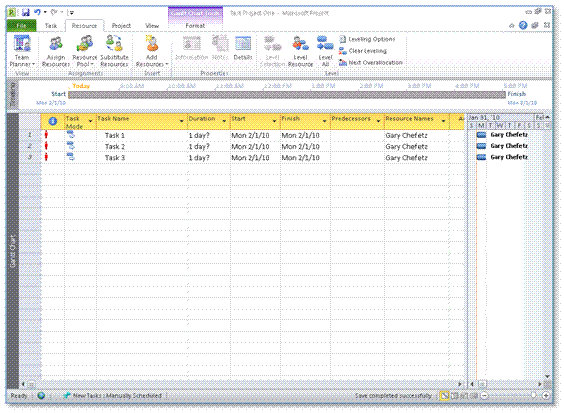Select the Task 2 name cell
The height and width of the screenshot is (414, 564).
point(142,147)
